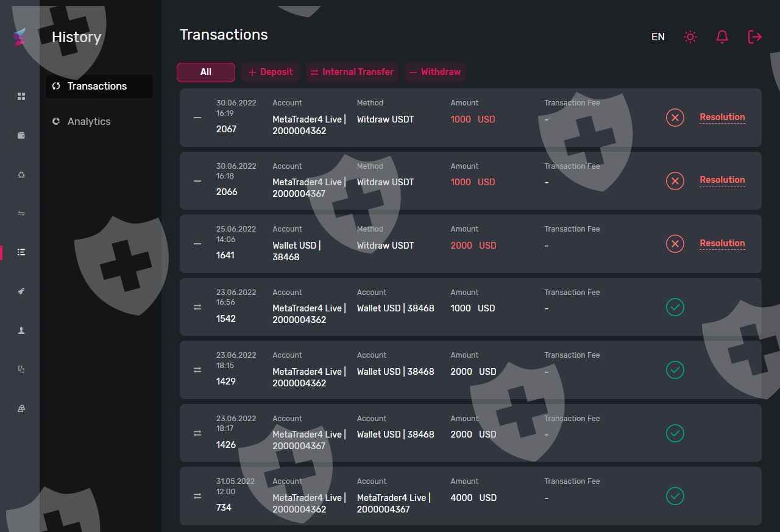Filter transactions by Deposit
Viewport: 780px width, 532px height.
(x=270, y=72)
